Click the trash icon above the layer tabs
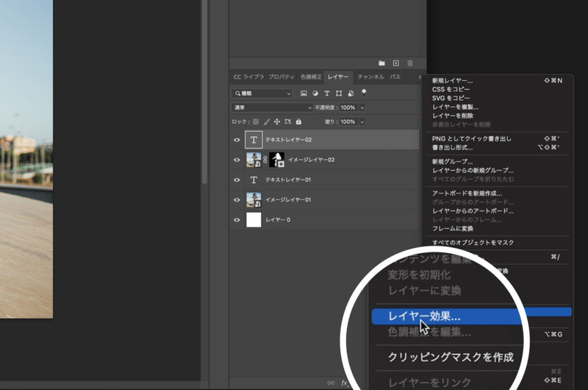588x390 pixels. pos(410,63)
